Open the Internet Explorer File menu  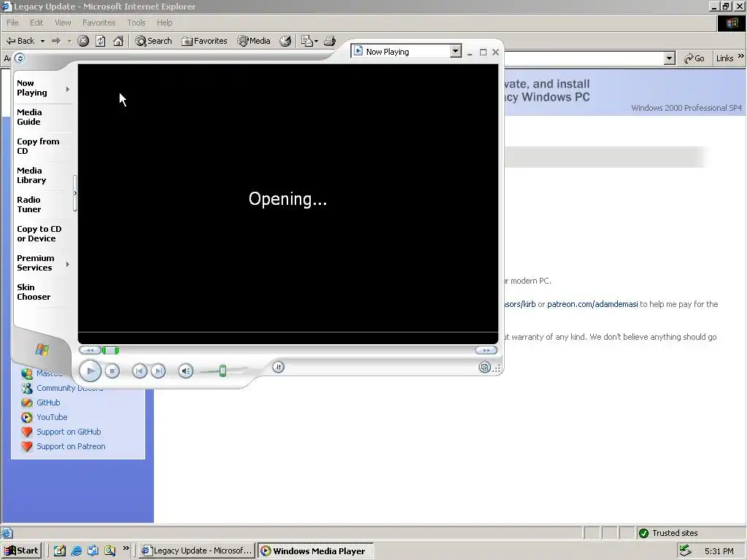pyautogui.click(x=12, y=23)
